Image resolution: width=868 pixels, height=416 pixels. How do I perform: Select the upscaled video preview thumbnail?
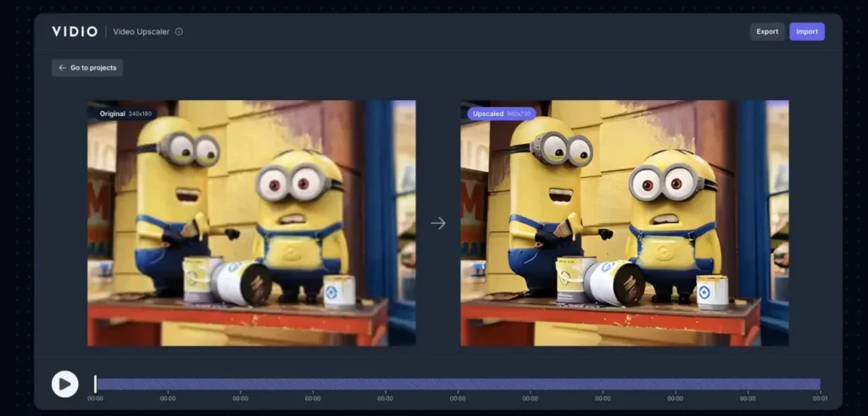[625, 223]
